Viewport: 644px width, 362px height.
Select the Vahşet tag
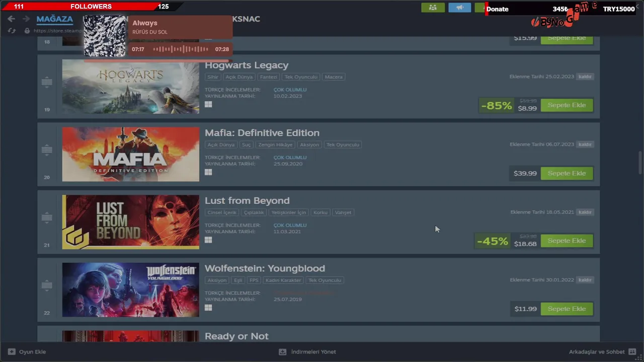pos(343,213)
